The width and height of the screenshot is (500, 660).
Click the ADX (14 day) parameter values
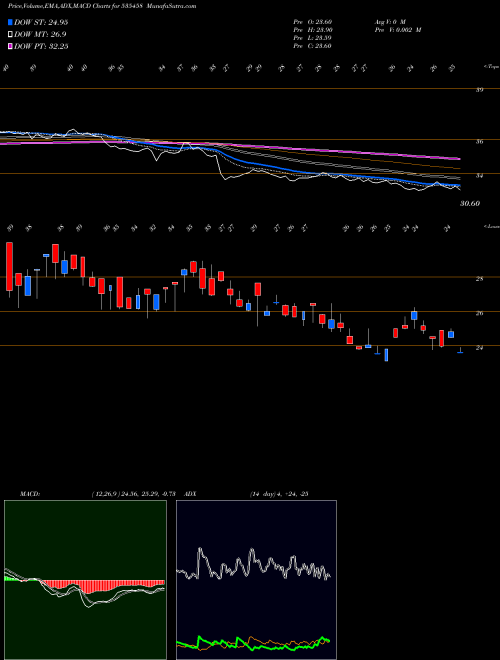[279, 494]
